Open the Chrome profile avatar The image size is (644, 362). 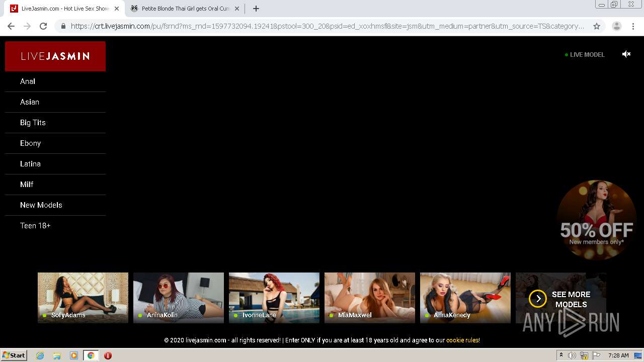[x=616, y=26]
